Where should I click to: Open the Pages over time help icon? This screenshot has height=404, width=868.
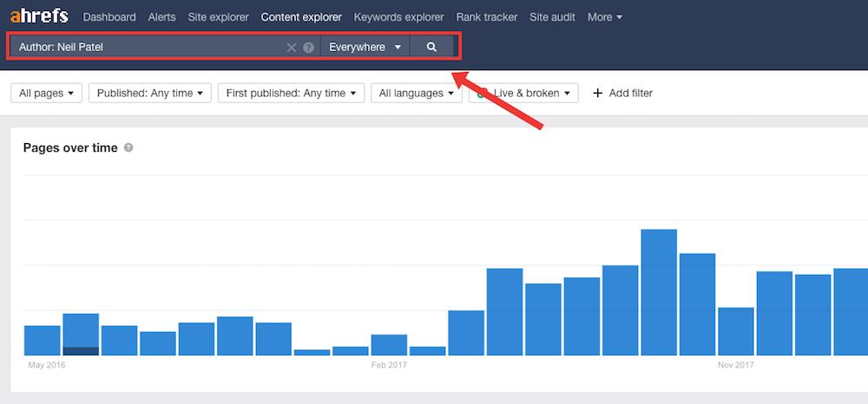tap(128, 147)
